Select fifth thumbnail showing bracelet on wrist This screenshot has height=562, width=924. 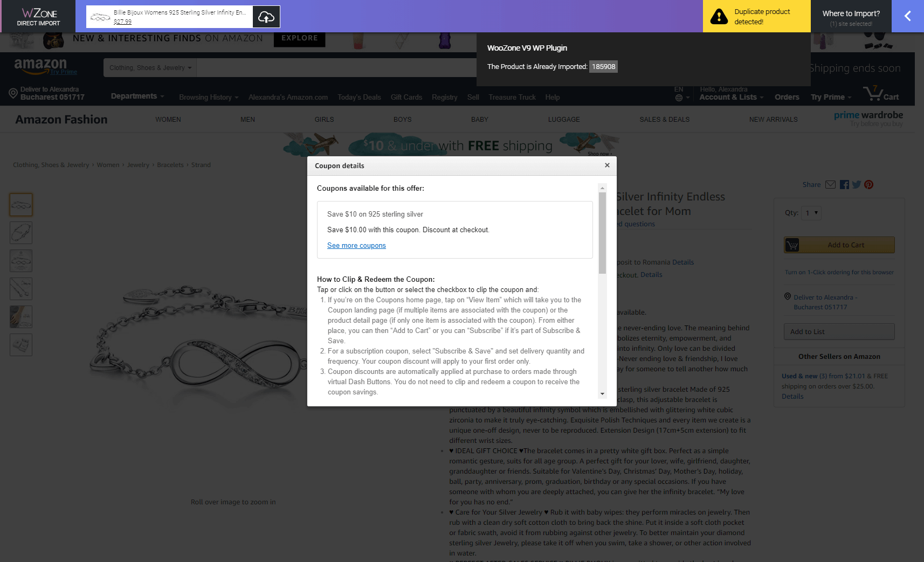21,317
